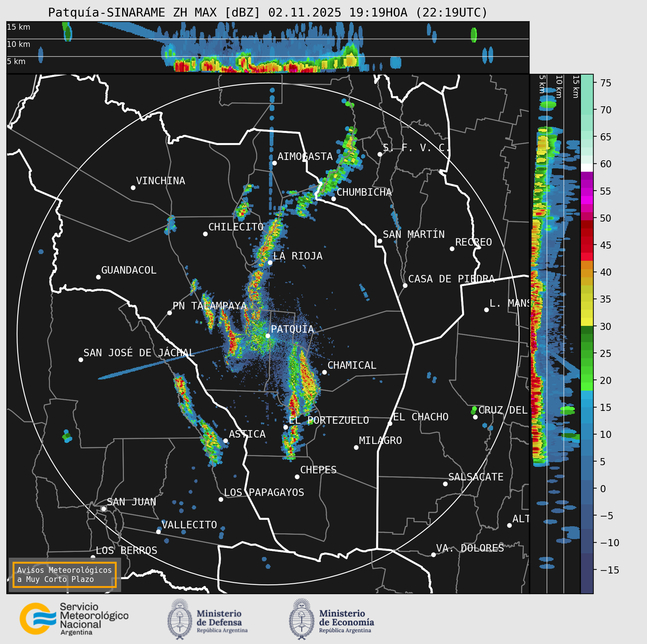Click the VALLECITO map label
This screenshot has height=644, width=647.
[x=189, y=525]
